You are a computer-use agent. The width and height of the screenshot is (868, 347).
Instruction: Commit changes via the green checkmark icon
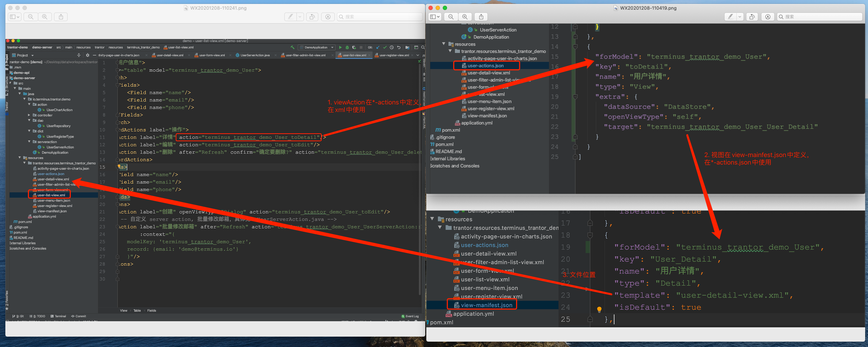[384, 47]
